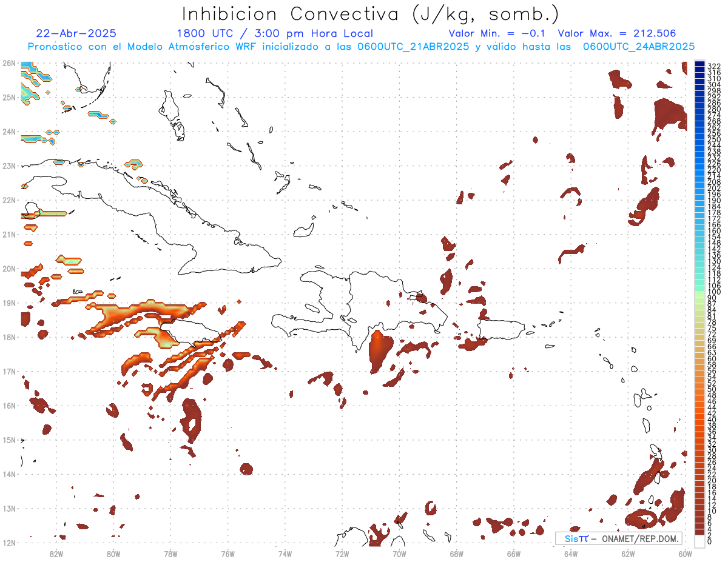Screen dimensions: 728x562
Task: Click the 21N latitude label
Action: (x=9, y=234)
